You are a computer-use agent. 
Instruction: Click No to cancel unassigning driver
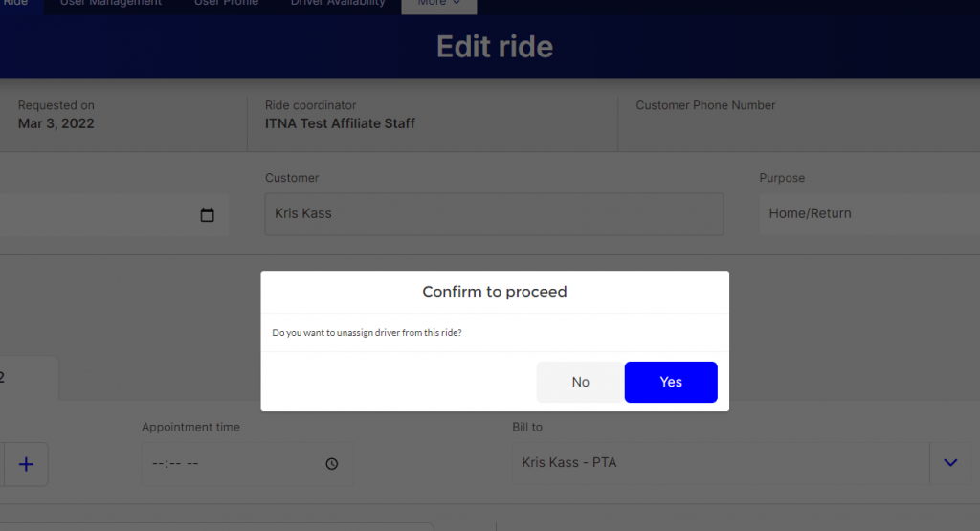(x=580, y=382)
